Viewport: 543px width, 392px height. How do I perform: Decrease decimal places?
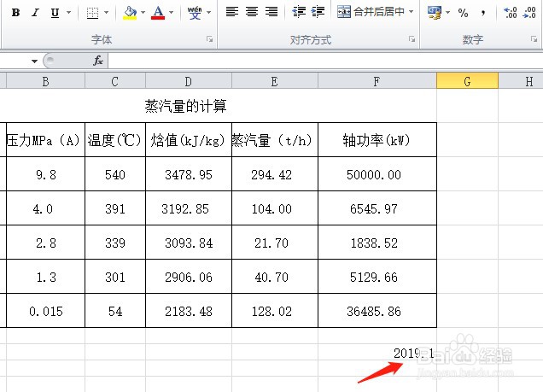point(530,13)
